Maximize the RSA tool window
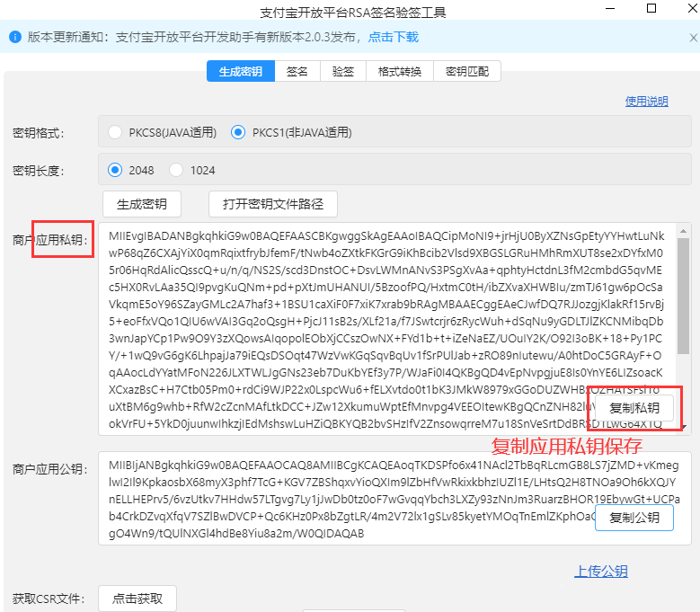Viewport: 700px width, 612px height. tap(651, 8)
